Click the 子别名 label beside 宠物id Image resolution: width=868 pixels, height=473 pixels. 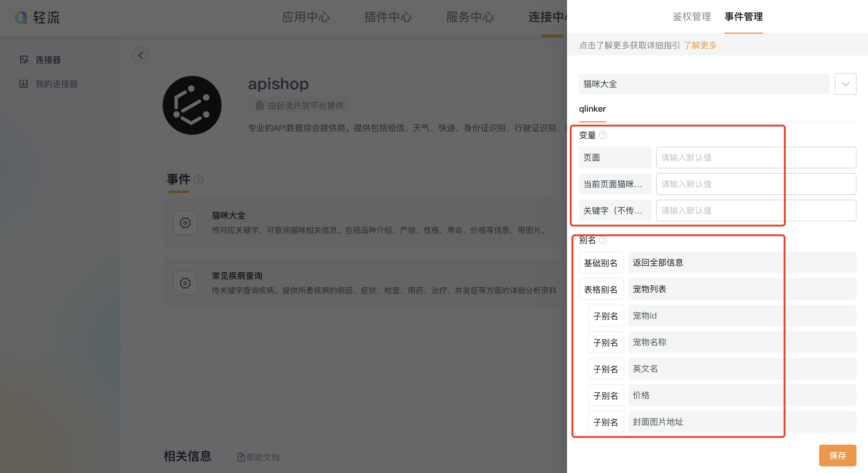(606, 316)
